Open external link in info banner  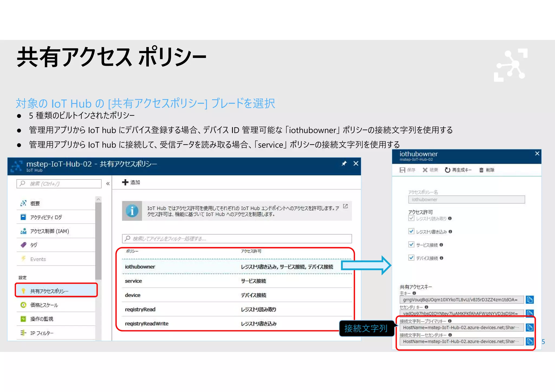click(x=345, y=206)
